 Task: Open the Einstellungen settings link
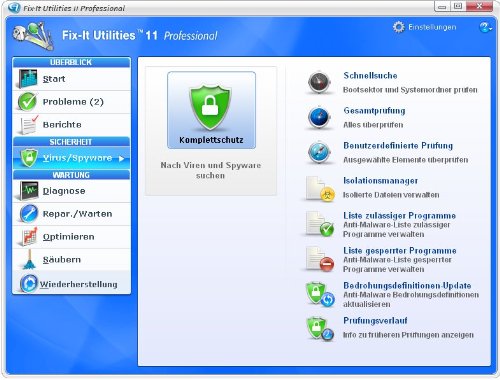432,27
